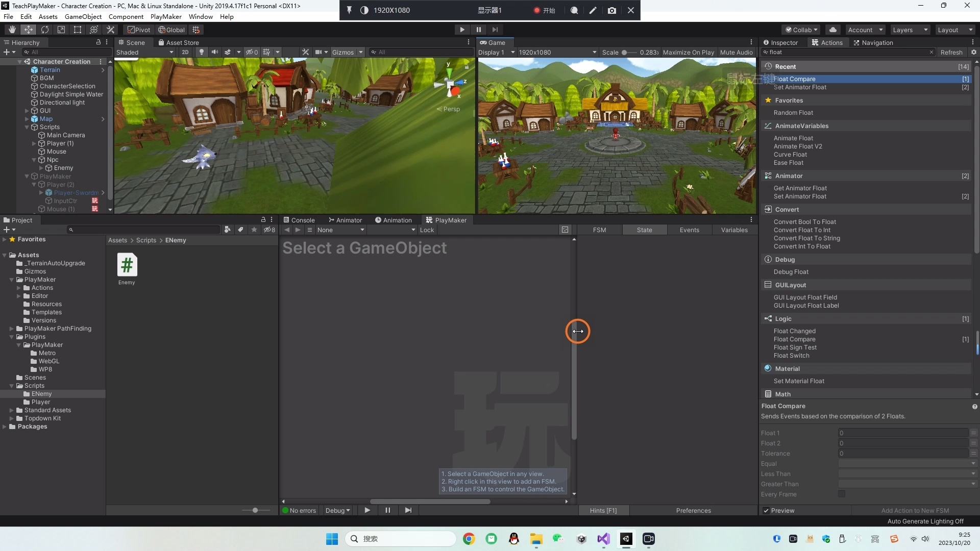Screen dimensions: 980x551
Task: Select the Scale tool
Action: [61, 30]
